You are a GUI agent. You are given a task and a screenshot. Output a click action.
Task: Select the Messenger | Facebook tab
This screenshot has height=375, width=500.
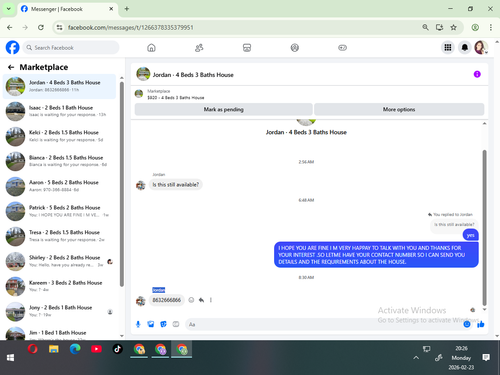pyautogui.click(x=67, y=9)
